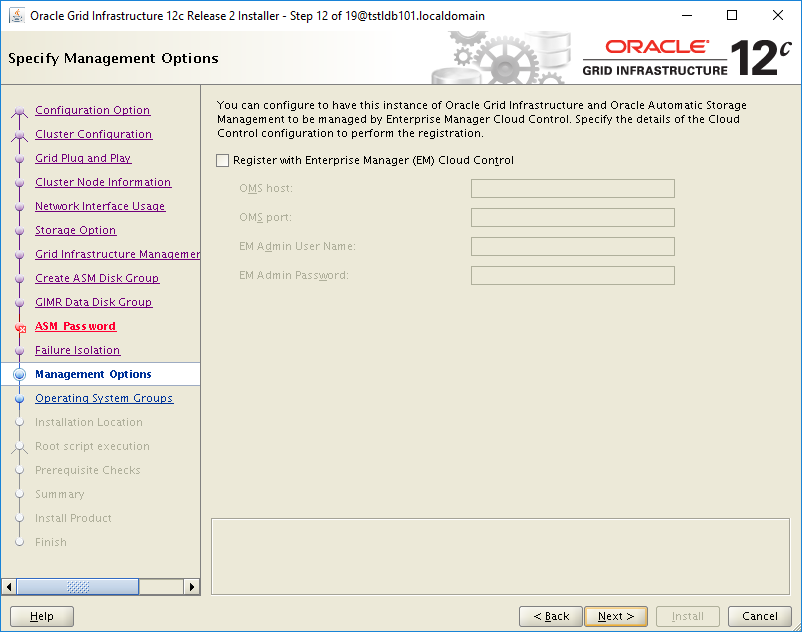Click the Cluster Node Information step bullet
Screen dimensions: 802x632
pos(19,183)
